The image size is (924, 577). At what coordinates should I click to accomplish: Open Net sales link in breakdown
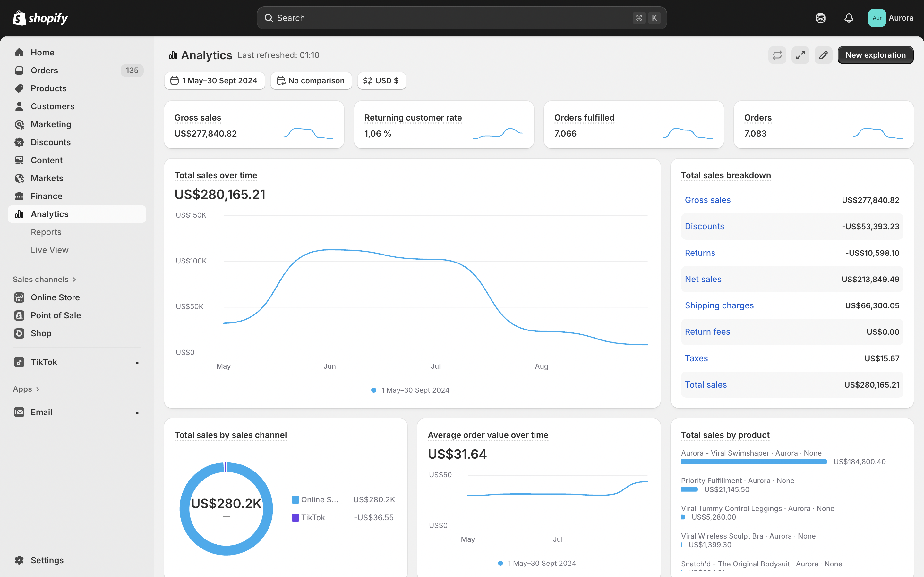coord(703,279)
